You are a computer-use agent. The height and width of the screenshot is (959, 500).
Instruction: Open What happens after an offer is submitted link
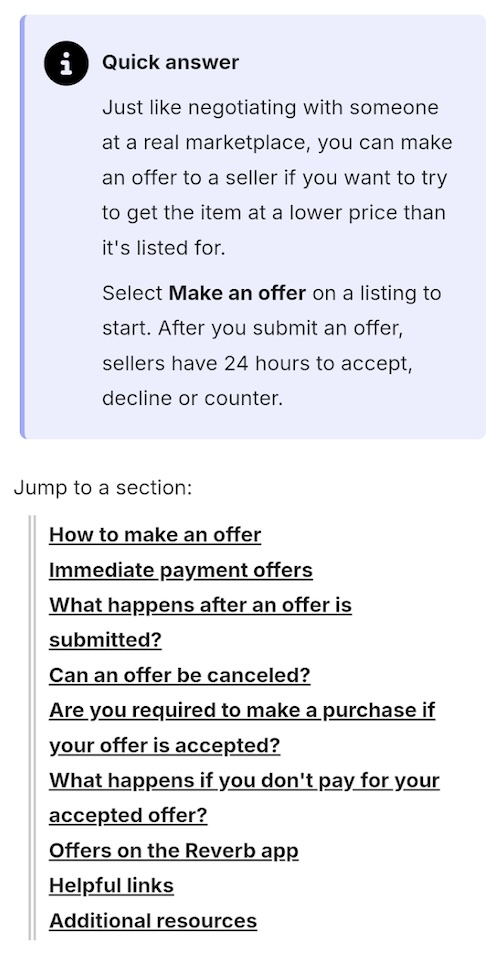[200, 623]
